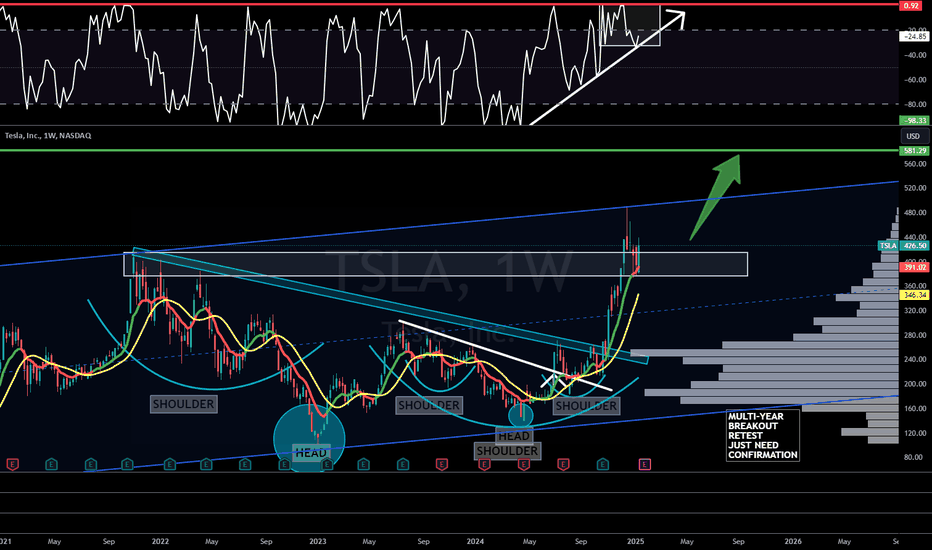Click the red earnings marker under the small HEAD circle
Viewport: 932px width, 550px height.
click(523, 464)
